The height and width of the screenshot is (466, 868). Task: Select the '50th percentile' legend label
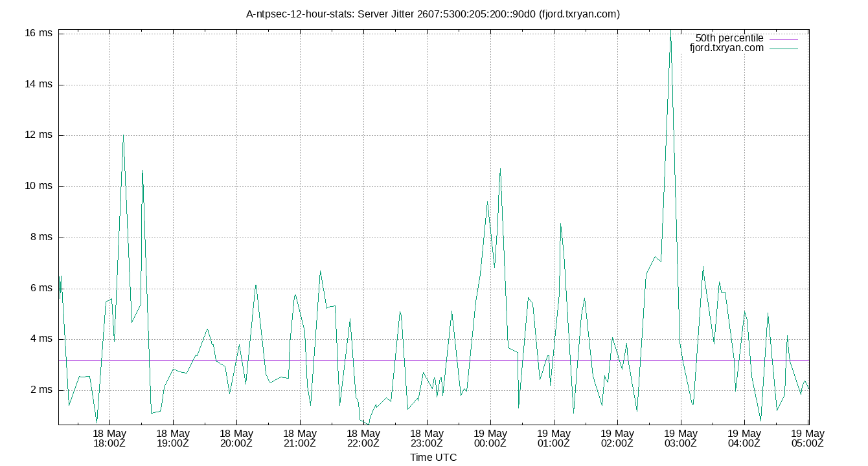[729, 38]
